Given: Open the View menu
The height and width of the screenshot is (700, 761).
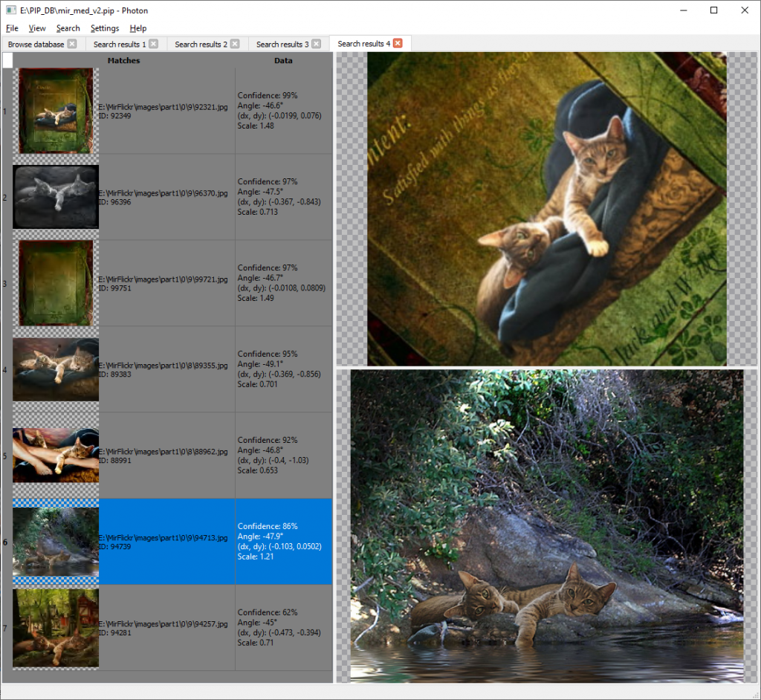Looking at the screenshot, I should (37, 28).
